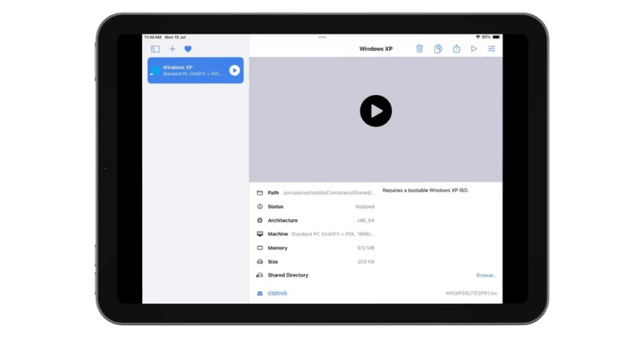Click the /private/var/mobile path value
Screen dimensions: 644x337
point(328,192)
